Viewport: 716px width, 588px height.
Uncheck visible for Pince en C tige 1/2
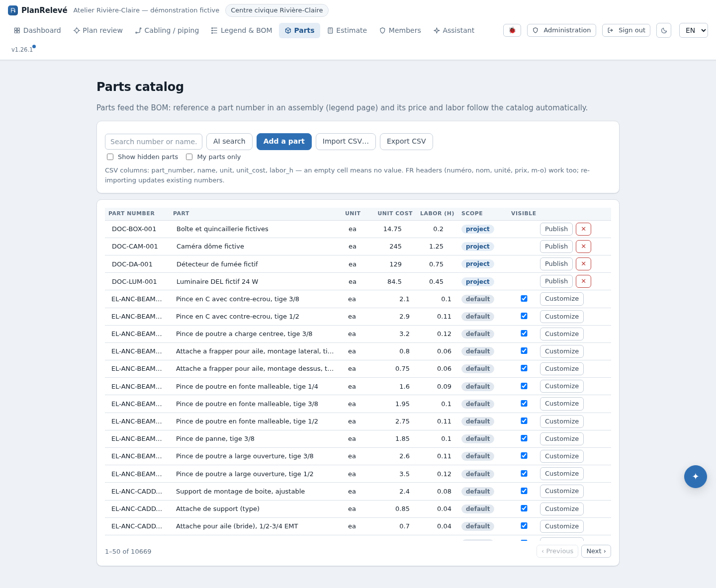click(x=524, y=316)
